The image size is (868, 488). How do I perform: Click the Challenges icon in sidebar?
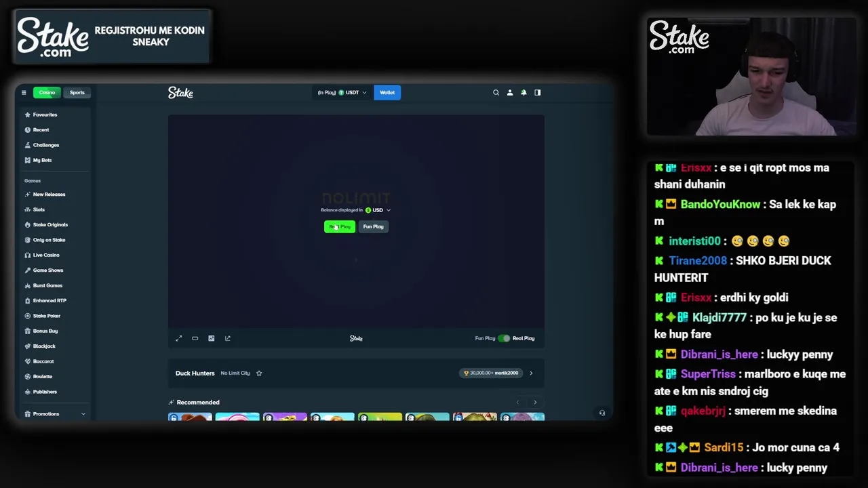(x=27, y=145)
